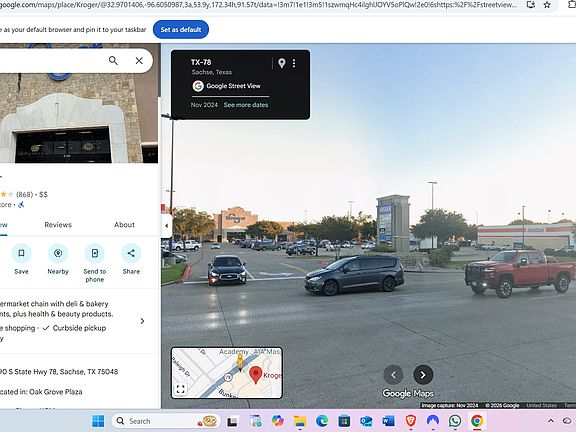Click the Share icon button
This screenshot has height=432, width=576.
click(x=131, y=253)
